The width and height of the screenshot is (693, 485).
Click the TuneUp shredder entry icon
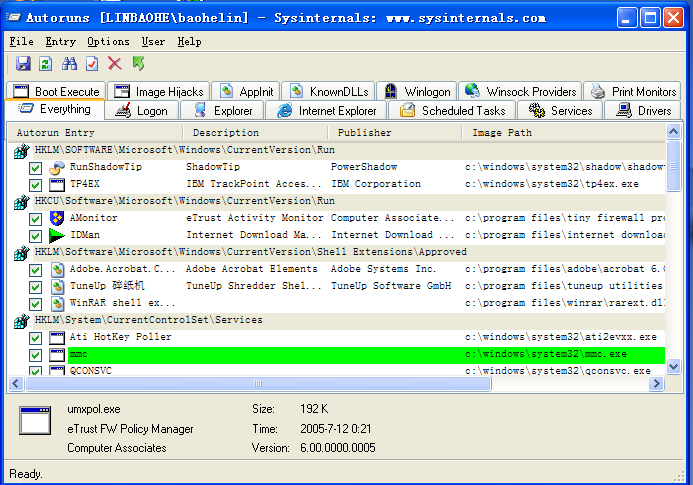click(x=57, y=286)
